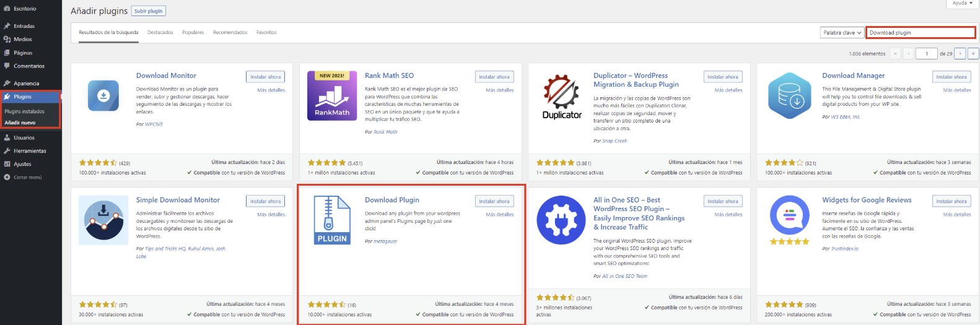Install All in One SEO now
980x325 pixels.
point(723,201)
